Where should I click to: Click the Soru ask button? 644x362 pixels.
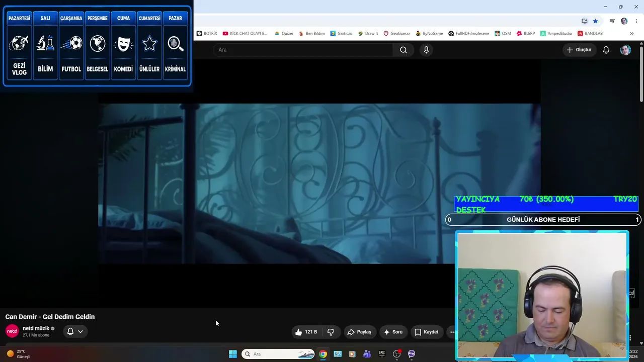tap(393, 332)
